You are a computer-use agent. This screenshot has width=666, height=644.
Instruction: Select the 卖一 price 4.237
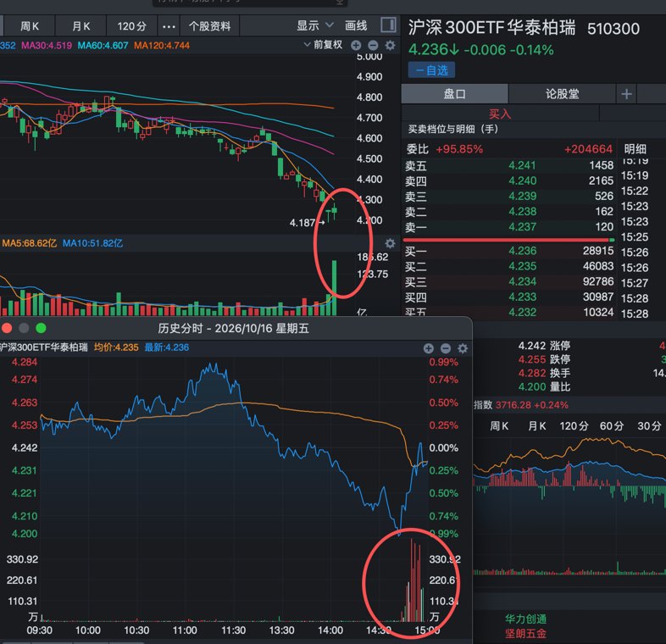pos(523,226)
